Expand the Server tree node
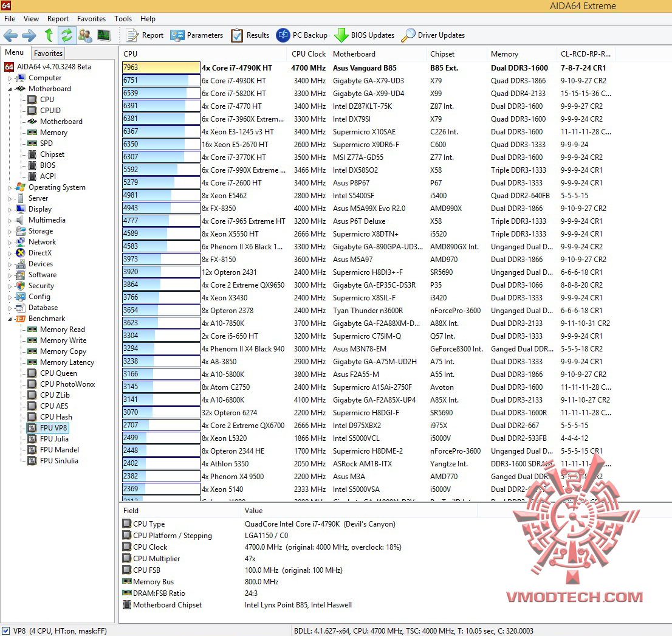Viewport: 672px width, 636px height. [10, 199]
